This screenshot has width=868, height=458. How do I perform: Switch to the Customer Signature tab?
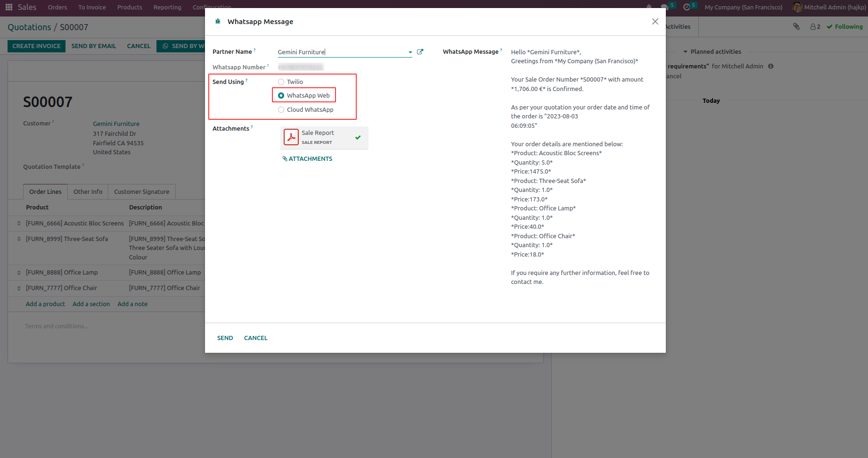click(x=142, y=192)
